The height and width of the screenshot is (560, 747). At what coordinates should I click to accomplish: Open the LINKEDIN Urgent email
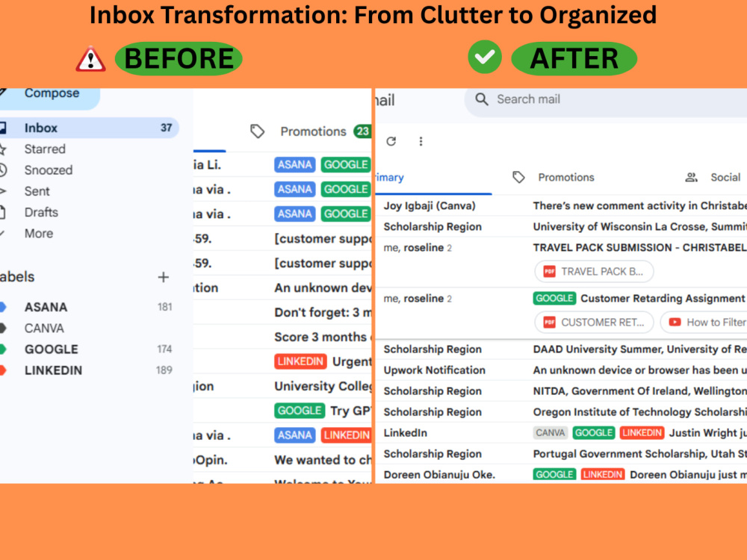pos(282,361)
